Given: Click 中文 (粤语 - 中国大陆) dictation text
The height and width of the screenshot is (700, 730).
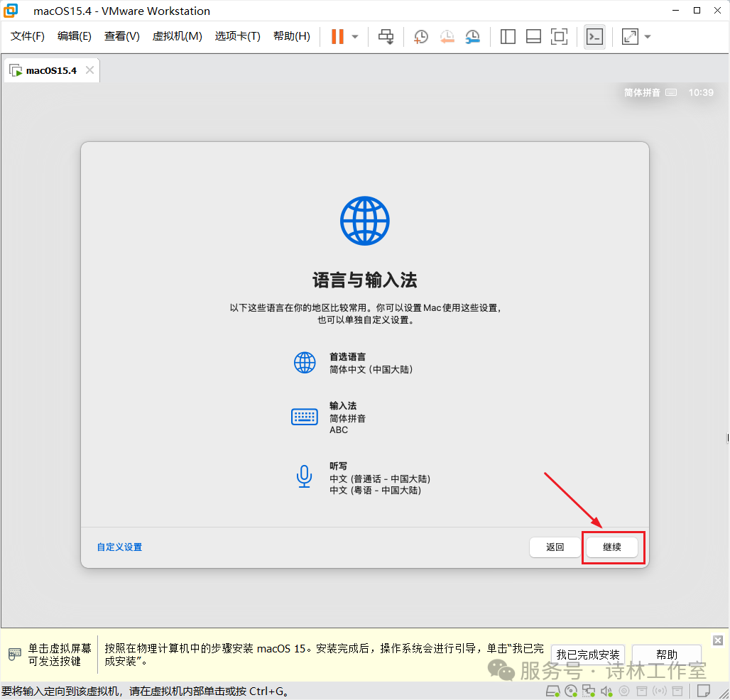Looking at the screenshot, I should (x=375, y=491).
